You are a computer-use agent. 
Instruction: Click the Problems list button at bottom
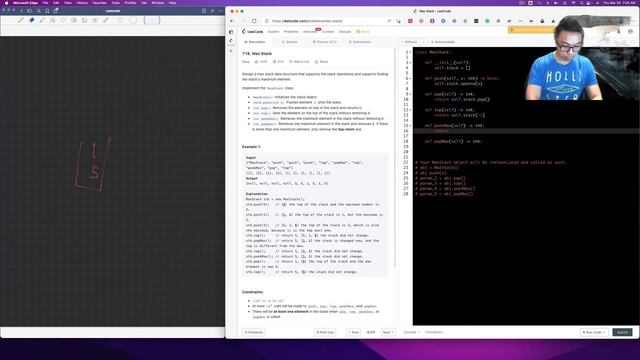(x=253, y=332)
